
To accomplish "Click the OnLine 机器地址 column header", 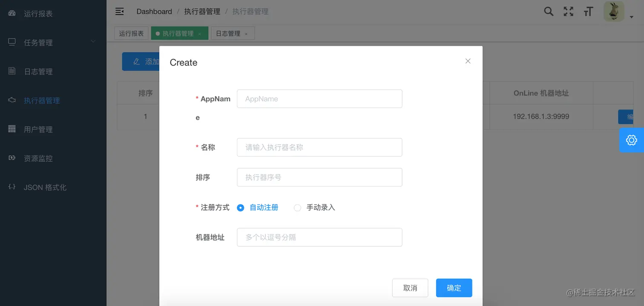I will (x=541, y=93).
